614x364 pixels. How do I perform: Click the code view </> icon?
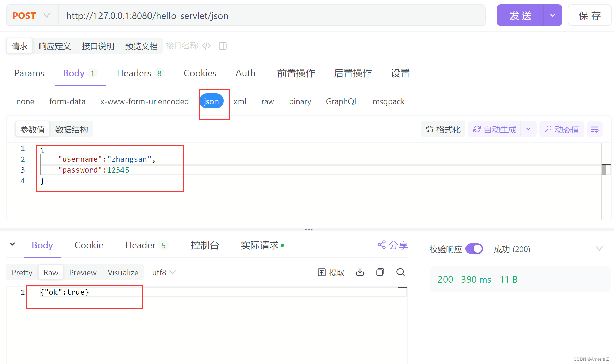coord(206,46)
